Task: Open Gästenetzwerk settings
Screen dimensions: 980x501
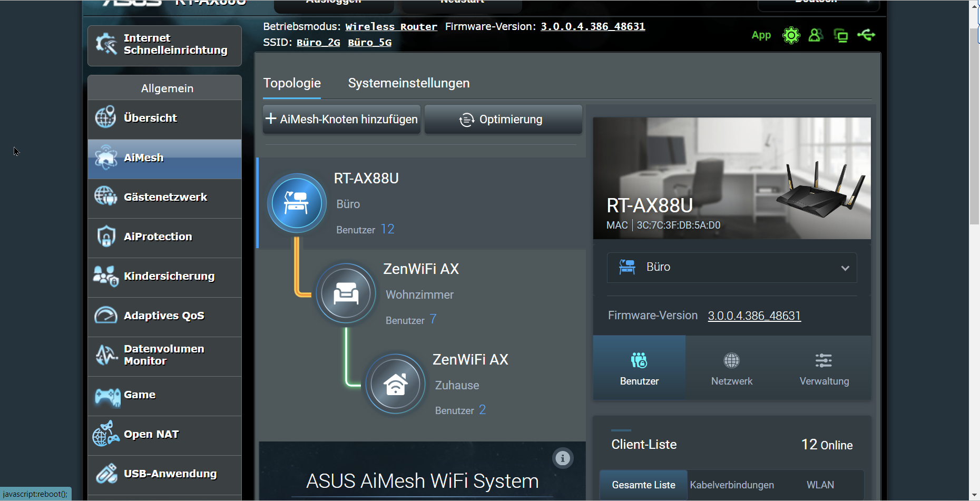Action: [164, 199]
